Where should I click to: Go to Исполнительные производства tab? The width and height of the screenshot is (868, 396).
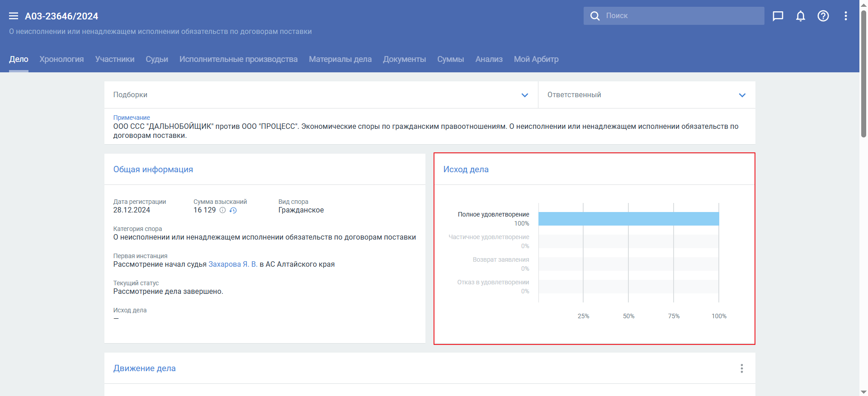coord(238,59)
